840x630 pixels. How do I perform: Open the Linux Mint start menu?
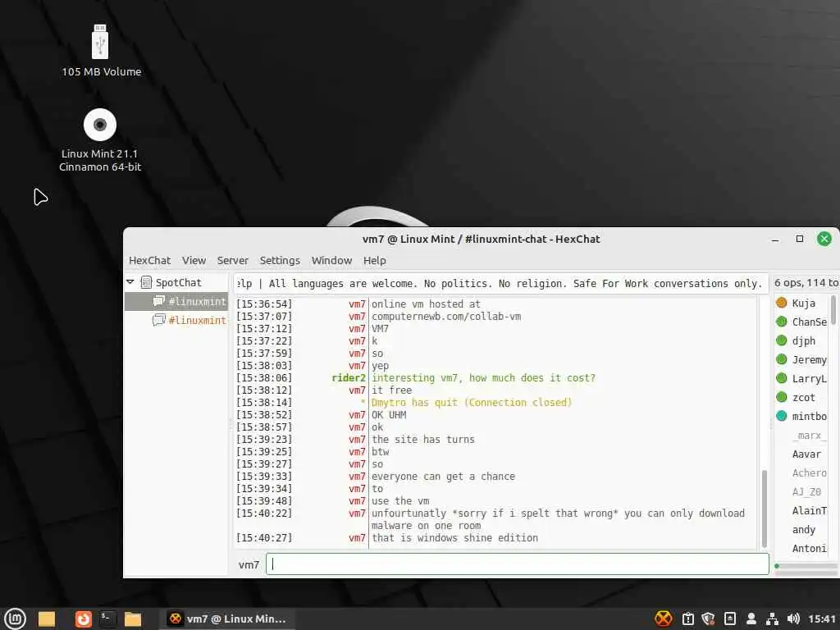15,619
